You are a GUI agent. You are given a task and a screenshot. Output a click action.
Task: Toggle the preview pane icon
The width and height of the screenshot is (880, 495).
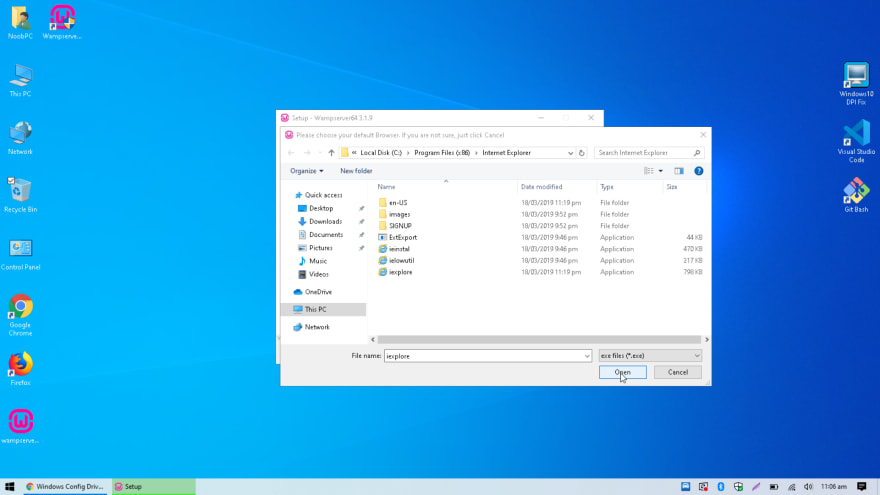point(679,171)
